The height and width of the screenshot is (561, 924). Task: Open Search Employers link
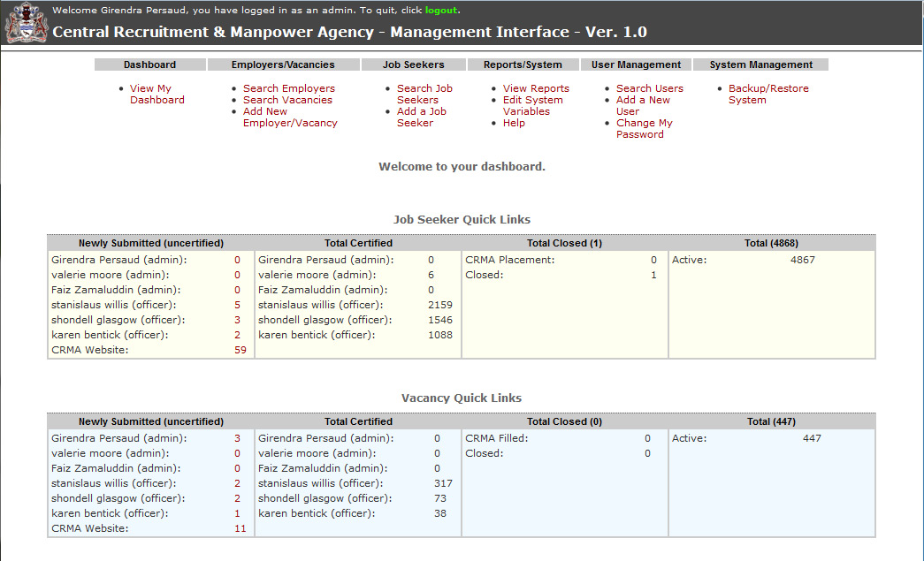point(289,88)
